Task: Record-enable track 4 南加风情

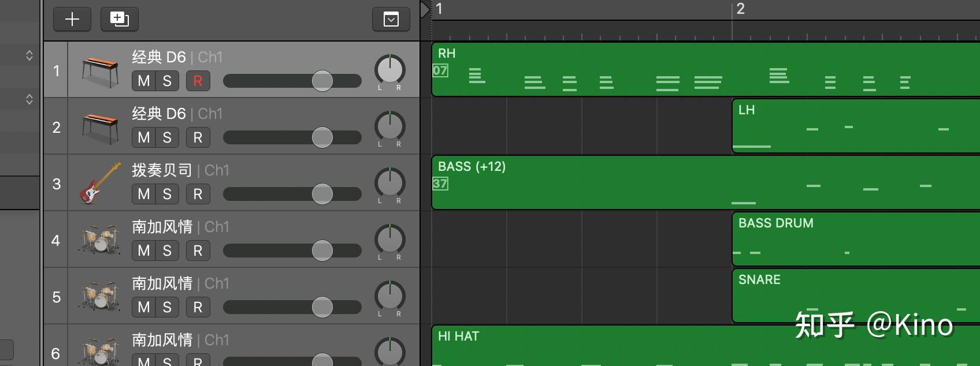Action: click(x=198, y=251)
